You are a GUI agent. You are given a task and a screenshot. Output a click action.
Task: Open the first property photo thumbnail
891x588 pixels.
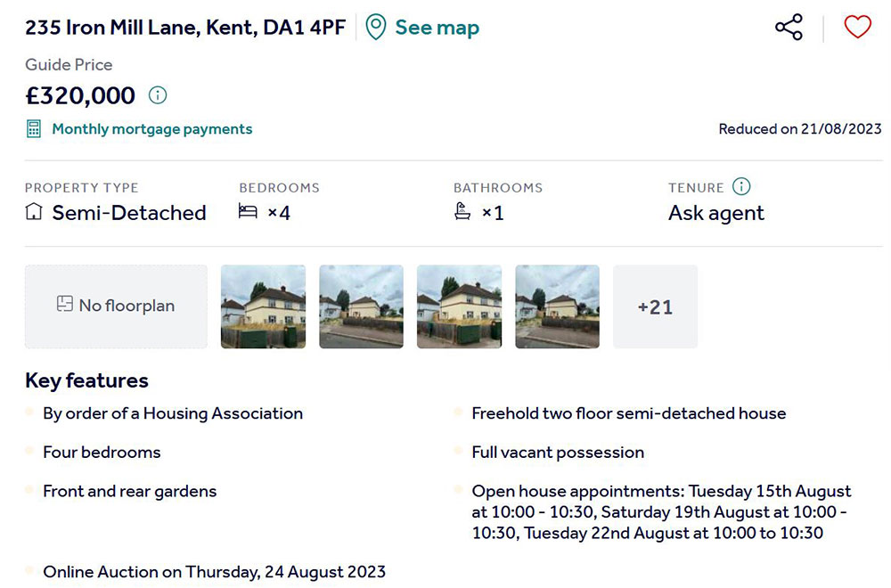click(263, 306)
